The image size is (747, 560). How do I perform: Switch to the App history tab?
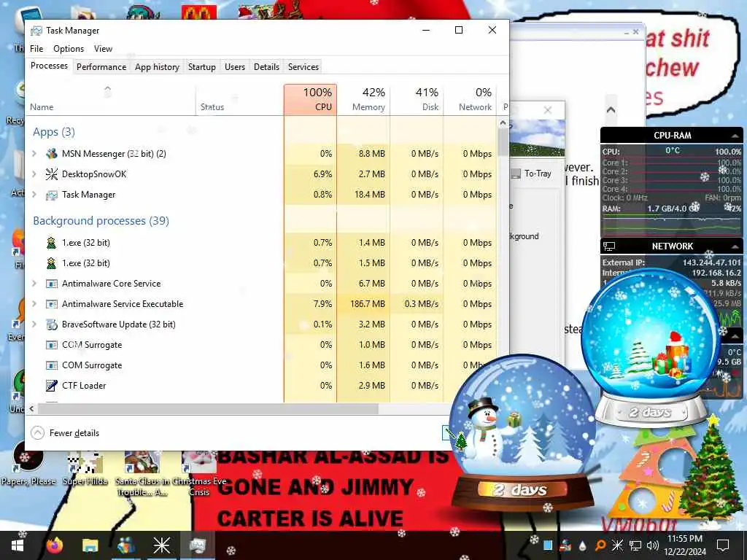[x=158, y=67]
